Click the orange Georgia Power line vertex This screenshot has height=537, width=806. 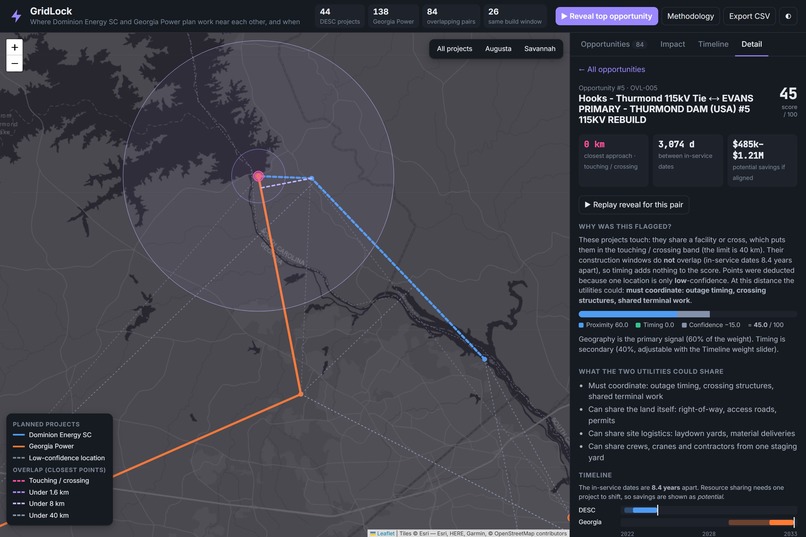click(x=301, y=394)
